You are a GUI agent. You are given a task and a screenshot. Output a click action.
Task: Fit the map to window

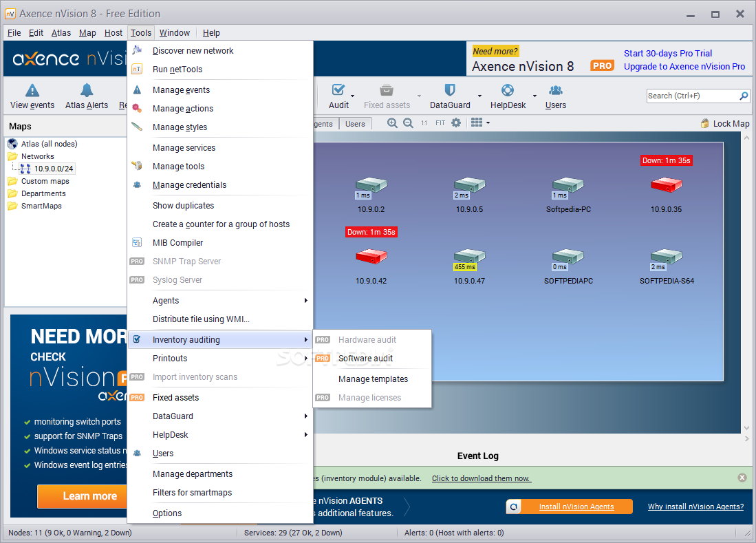(440, 123)
